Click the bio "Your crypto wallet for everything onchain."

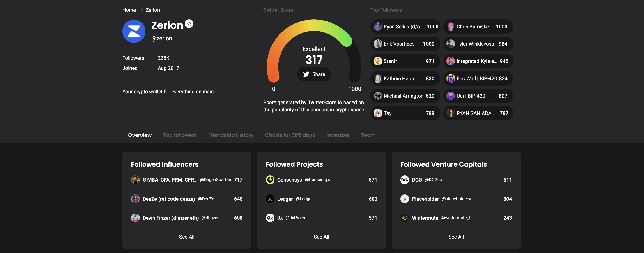(168, 92)
